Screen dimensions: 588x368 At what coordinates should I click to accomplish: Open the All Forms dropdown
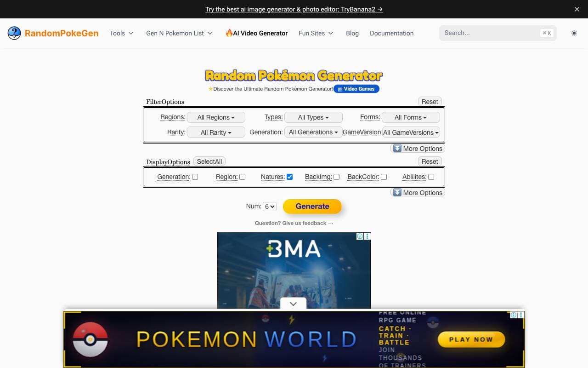[x=411, y=117]
